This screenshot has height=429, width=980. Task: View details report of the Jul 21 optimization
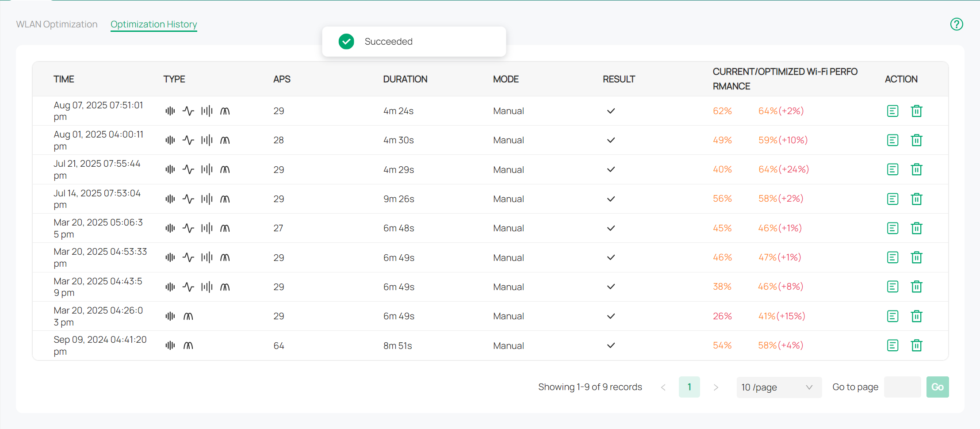coord(892,169)
